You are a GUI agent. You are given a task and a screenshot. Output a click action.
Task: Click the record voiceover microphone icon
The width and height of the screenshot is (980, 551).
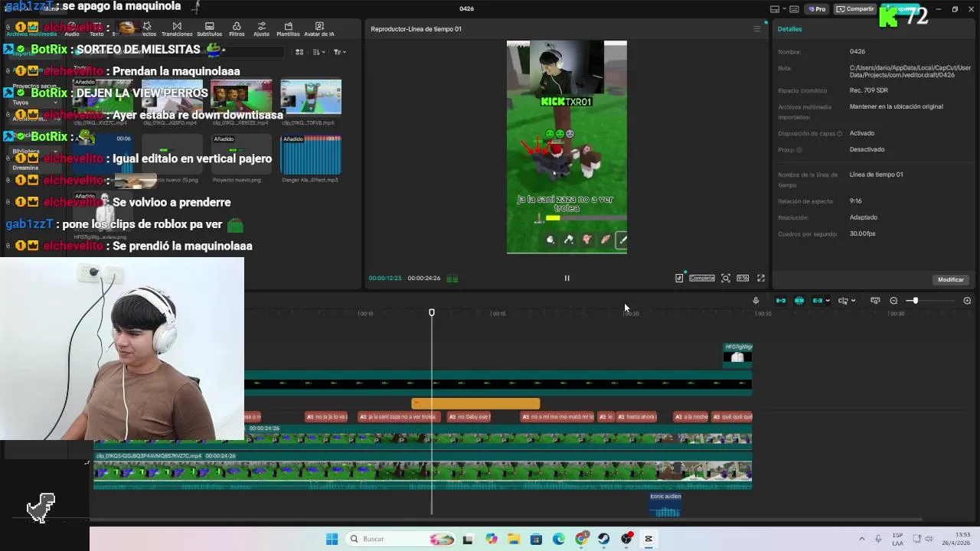[x=756, y=301]
